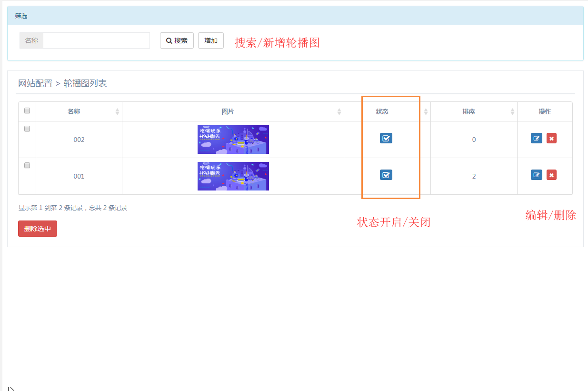588x391 pixels.
Task: Focus the 名称 search input field
Action: [x=96, y=40]
